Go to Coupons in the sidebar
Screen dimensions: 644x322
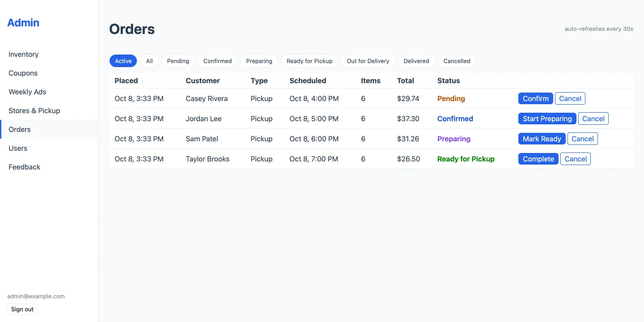[x=49, y=73]
